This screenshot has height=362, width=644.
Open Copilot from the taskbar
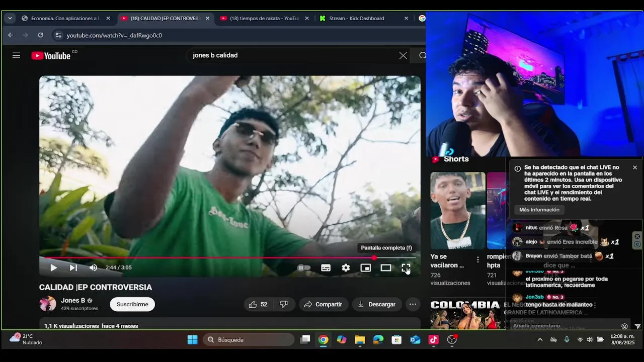[342, 340]
